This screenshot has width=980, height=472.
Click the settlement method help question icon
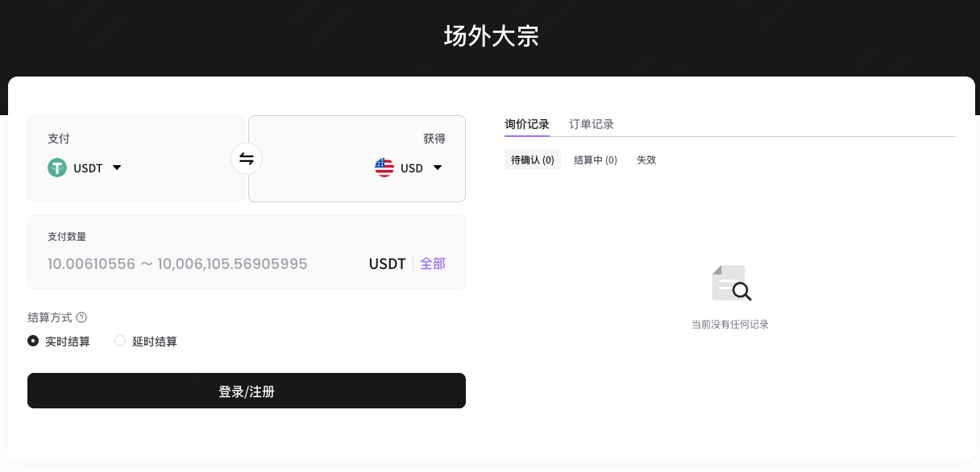click(x=81, y=317)
